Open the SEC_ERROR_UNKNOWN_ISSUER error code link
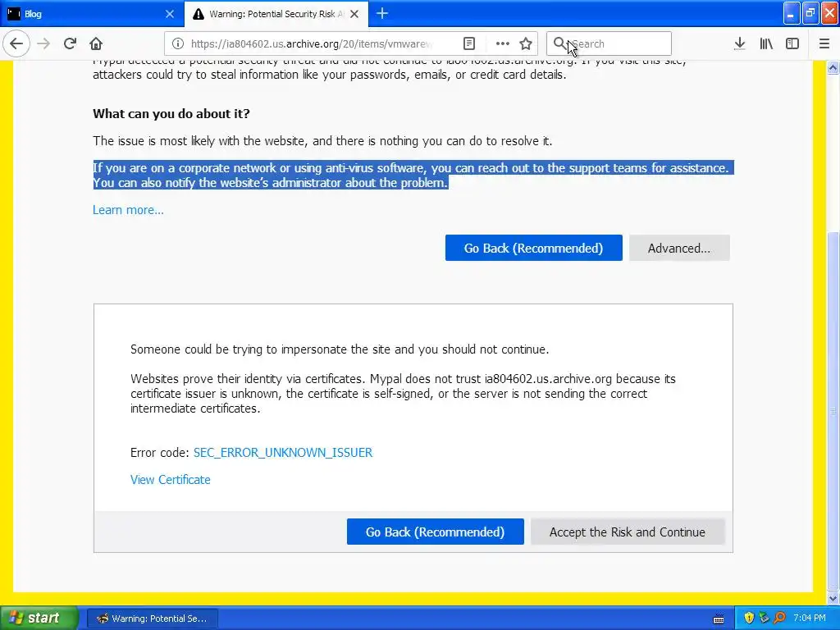The image size is (840, 630). 283,452
